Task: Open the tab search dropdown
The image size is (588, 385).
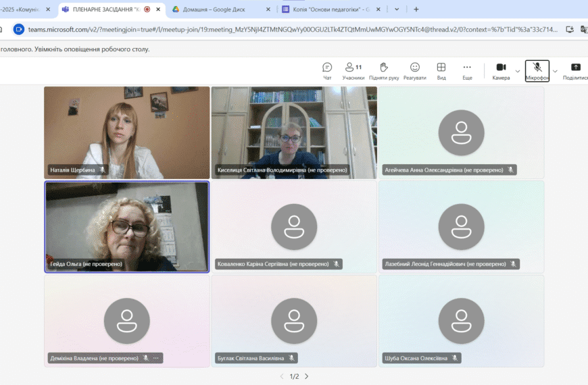Action: click(397, 9)
